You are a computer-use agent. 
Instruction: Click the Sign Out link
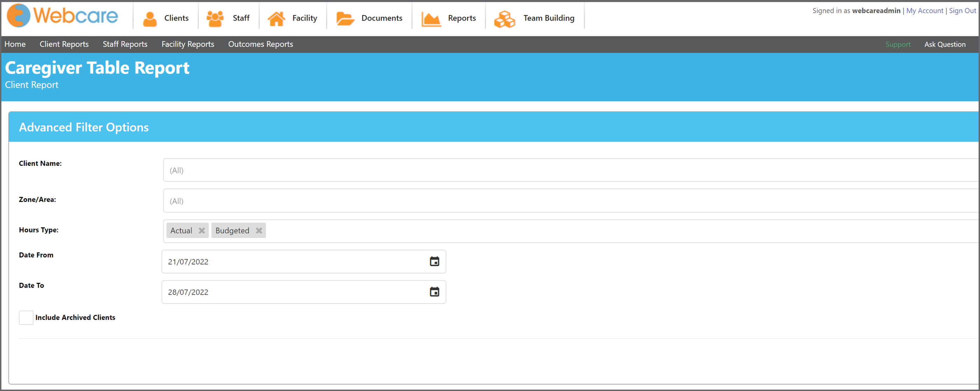(962, 11)
